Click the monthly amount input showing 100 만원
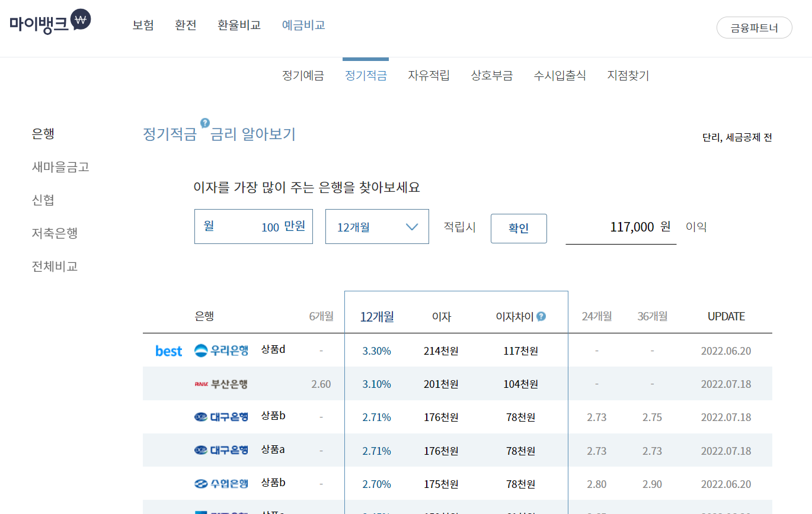The height and width of the screenshot is (514, 812). [x=254, y=226]
